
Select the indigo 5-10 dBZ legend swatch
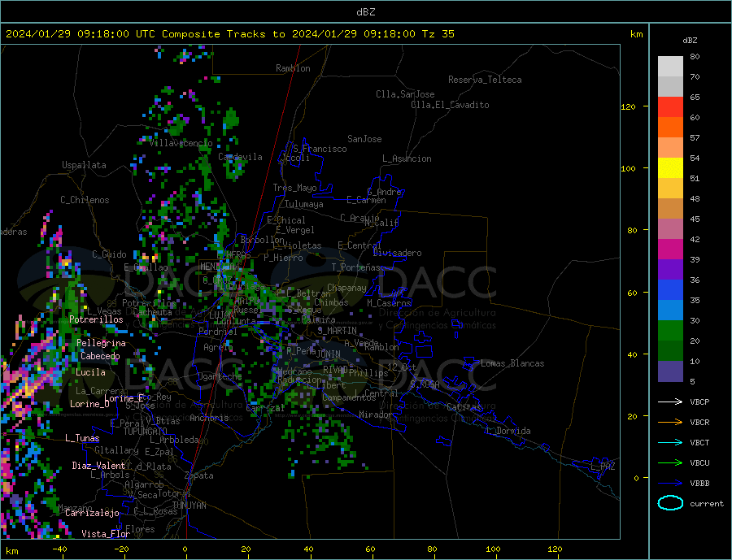coord(670,371)
